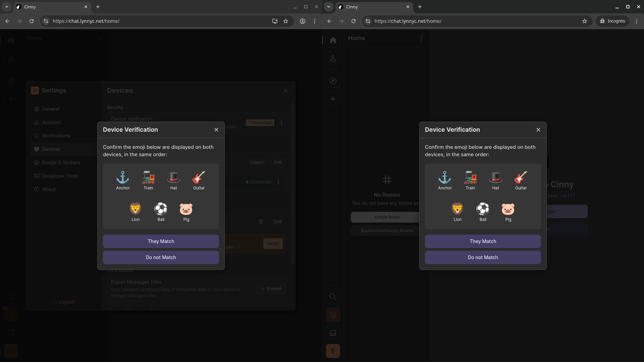Bookmark page with star in Incognito window
The width and height of the screenshot is (644, 362).
tap(585, 21)
